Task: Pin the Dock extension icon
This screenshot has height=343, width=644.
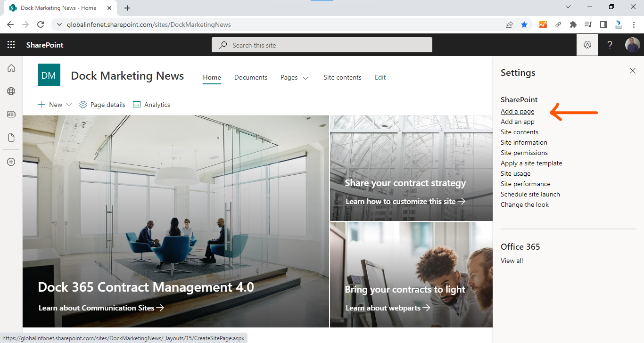Action: (618, 24)
